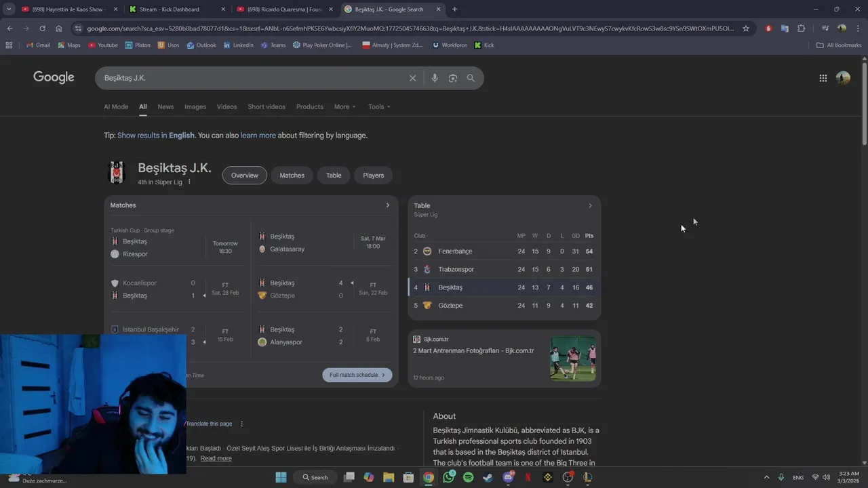Click 'Show results in English' link

click(x=156, y=136)
